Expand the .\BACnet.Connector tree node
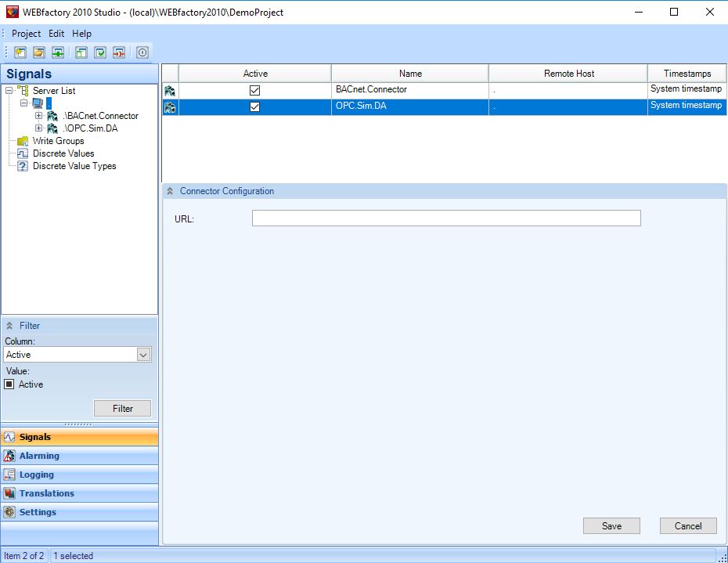The image size is (728, 563). point(39,116)
